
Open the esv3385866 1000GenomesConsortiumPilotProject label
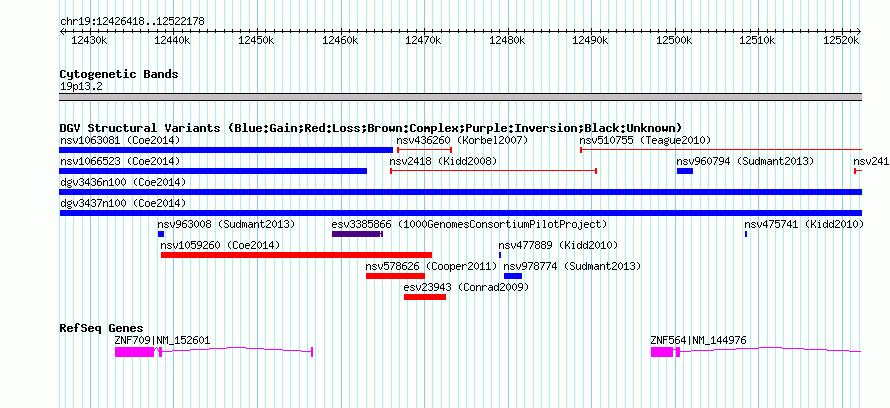tap(469, 224)
